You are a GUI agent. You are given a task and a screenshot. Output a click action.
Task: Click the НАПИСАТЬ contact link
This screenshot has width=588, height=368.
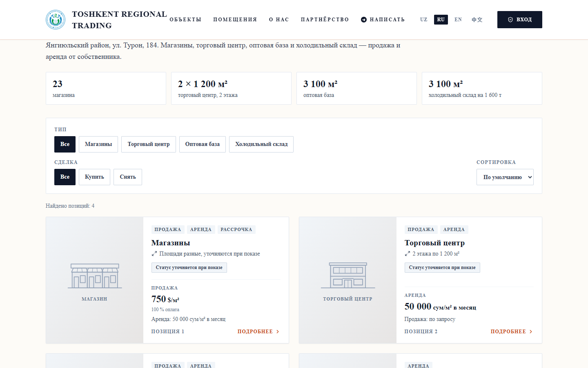[383, 20]
